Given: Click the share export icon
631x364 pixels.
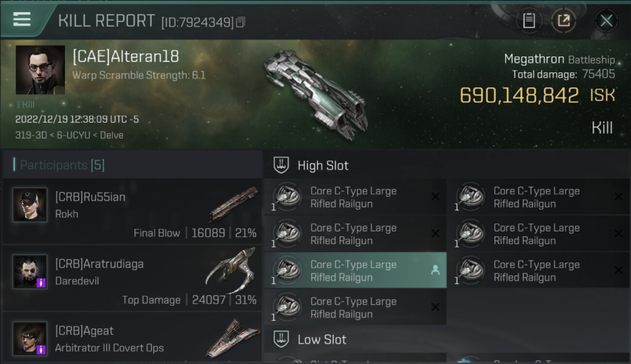Looking at the screenshot, I should pos(564,21).
